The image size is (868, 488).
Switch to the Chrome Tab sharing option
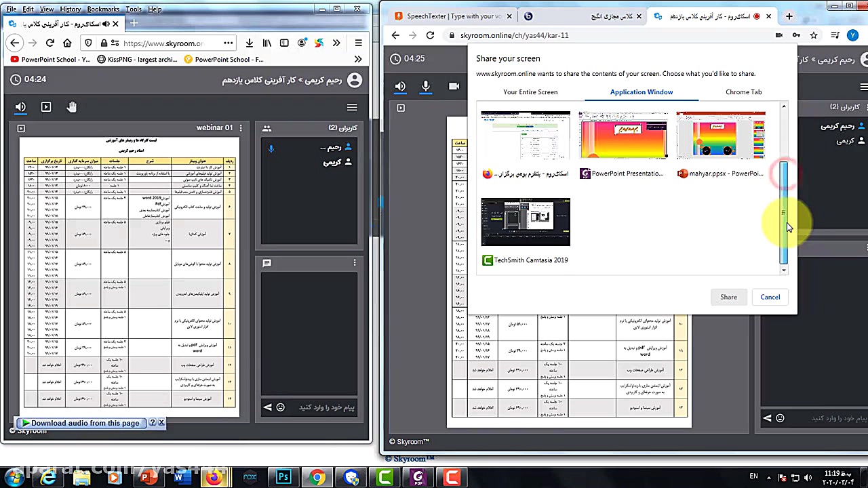[x=743, y=91]
